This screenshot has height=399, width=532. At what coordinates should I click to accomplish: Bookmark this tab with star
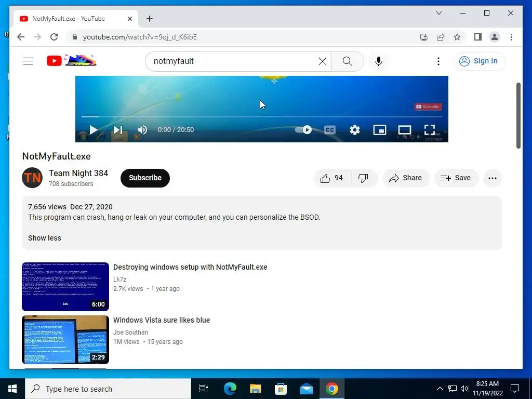tap(457, 37)
